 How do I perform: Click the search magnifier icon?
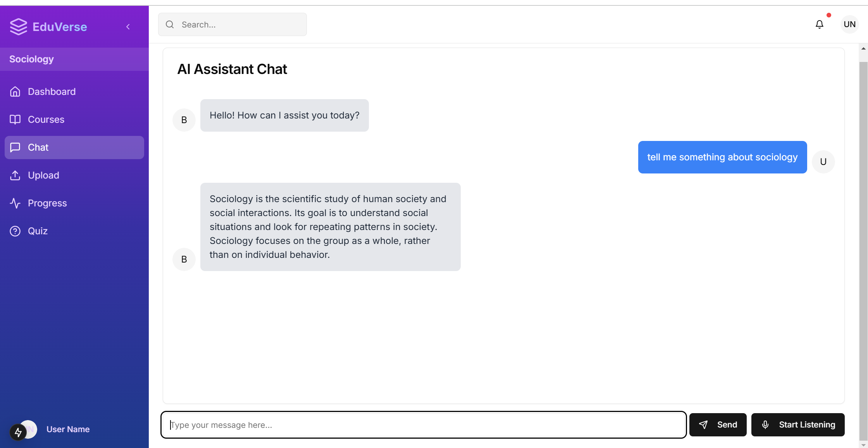(170, 24)
